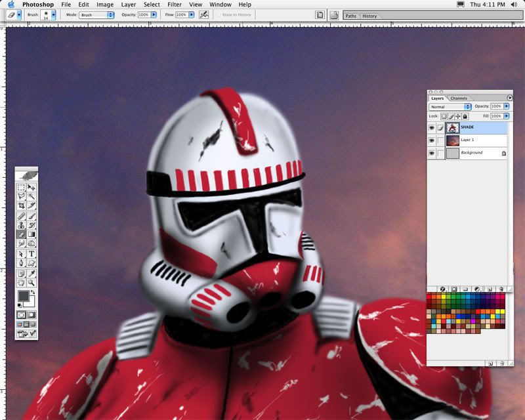
Task: Open the Layers panel options menu
Action: [510, 98]
